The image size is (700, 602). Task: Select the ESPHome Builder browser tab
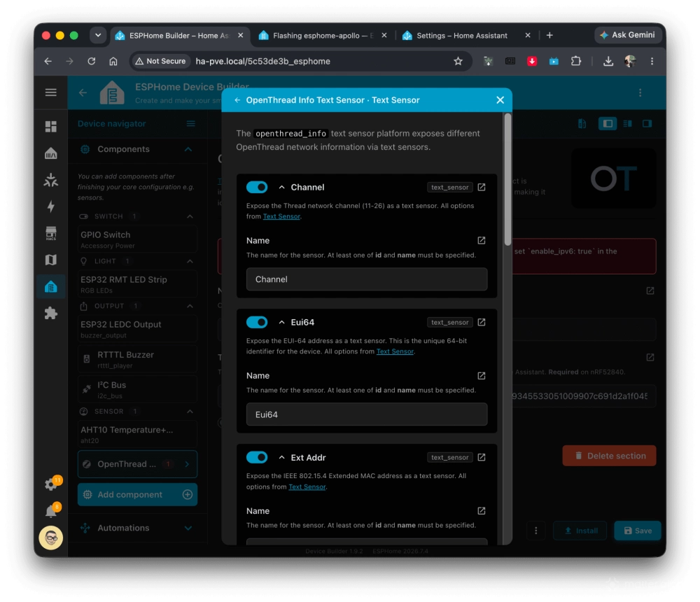178,35
